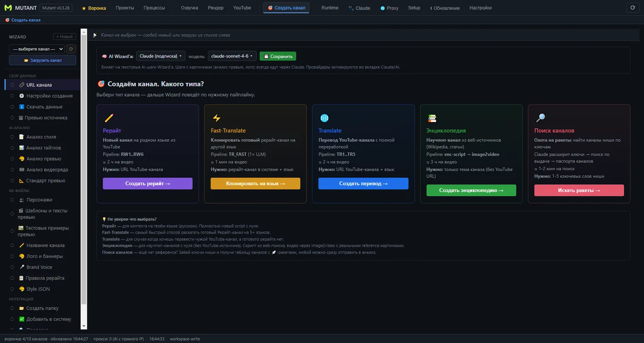Select the step circle for Style JSON
Viewport: 644px width, 343px height.
point(12,289)
